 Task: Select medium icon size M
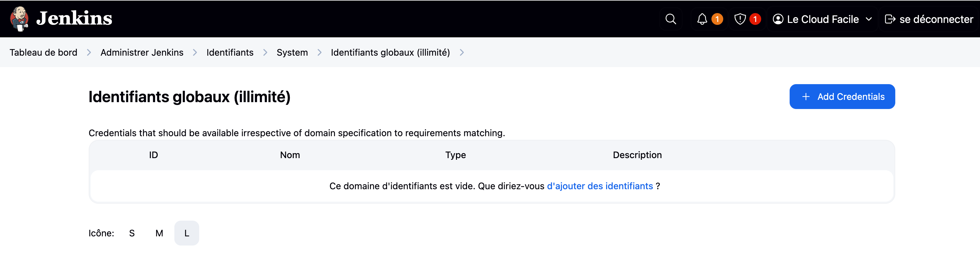159,233
